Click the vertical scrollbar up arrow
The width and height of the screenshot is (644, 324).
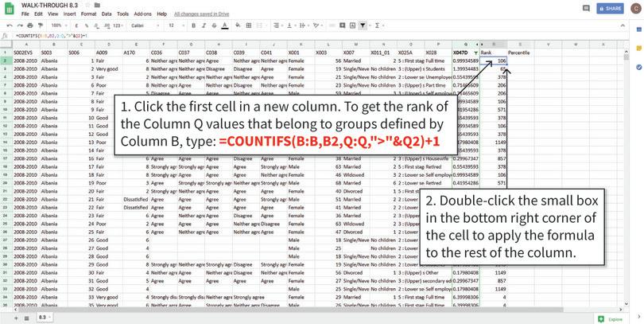tap(626, 51)
